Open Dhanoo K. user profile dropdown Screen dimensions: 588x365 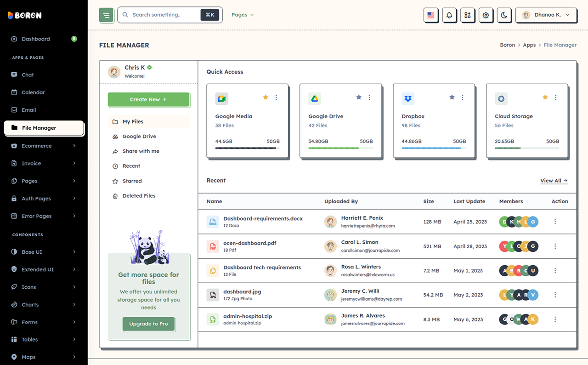(x=546, y=15)
